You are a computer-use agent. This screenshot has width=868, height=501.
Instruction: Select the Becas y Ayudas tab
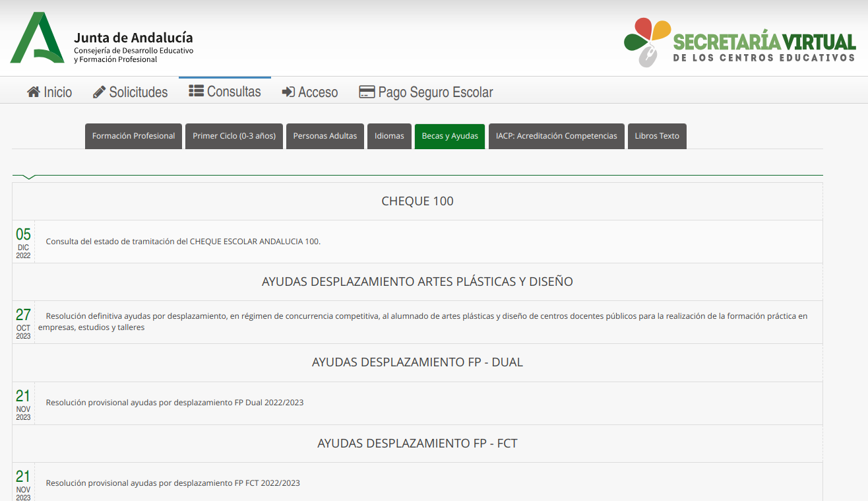coord(450,136)
